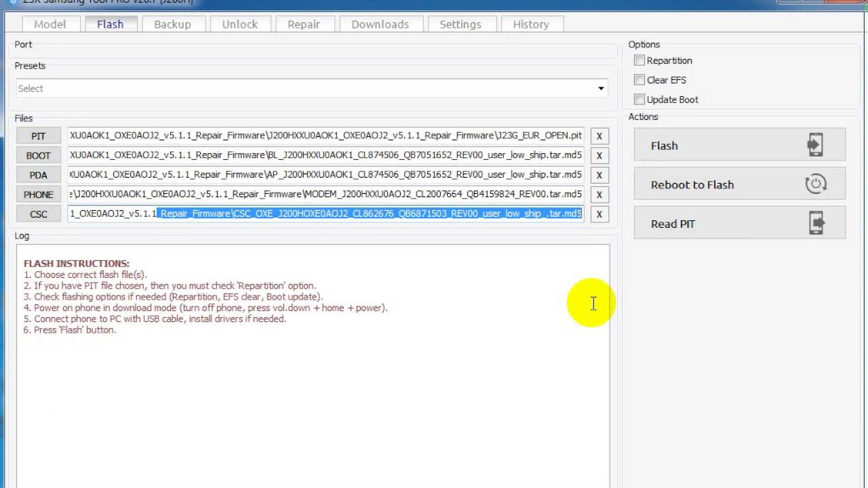This screenshot has height=488, width=868.
Task: Click the phone icon on Read PIT
Action: [816, 224]
